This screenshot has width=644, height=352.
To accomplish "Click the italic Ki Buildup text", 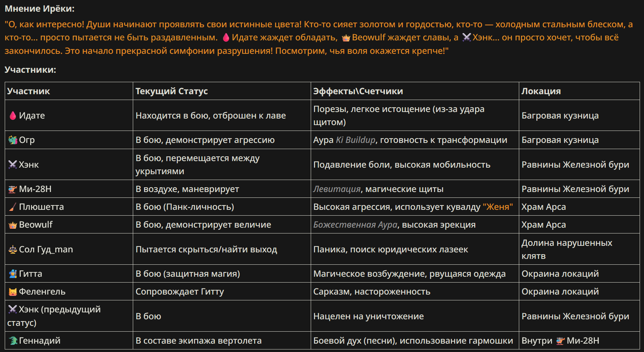I will point(355,140).
